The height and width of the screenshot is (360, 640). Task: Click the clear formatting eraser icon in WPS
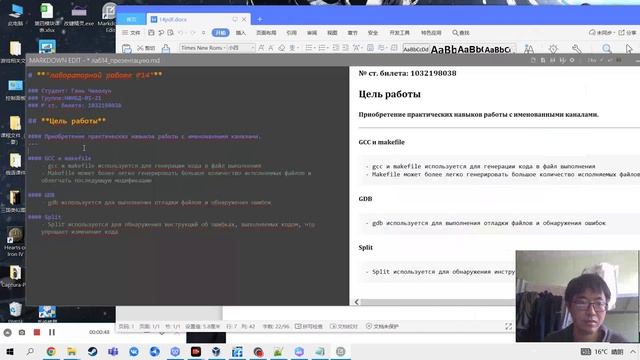[282, 48]
